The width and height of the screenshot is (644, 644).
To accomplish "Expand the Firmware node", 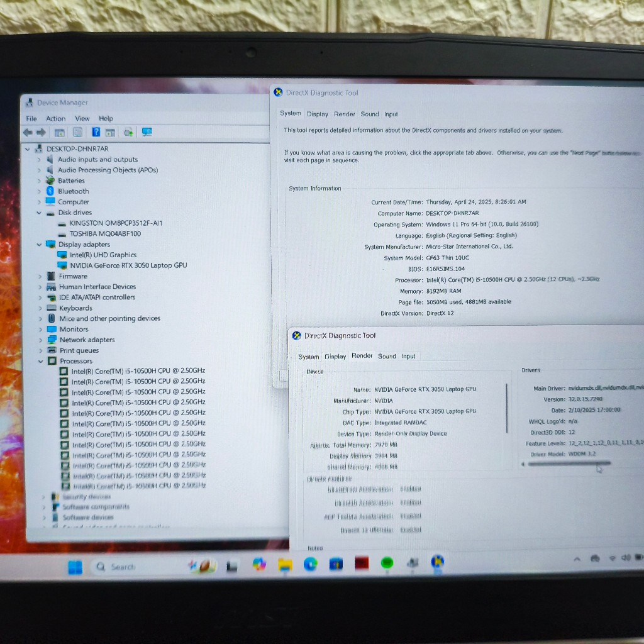I will pos(40,277).
